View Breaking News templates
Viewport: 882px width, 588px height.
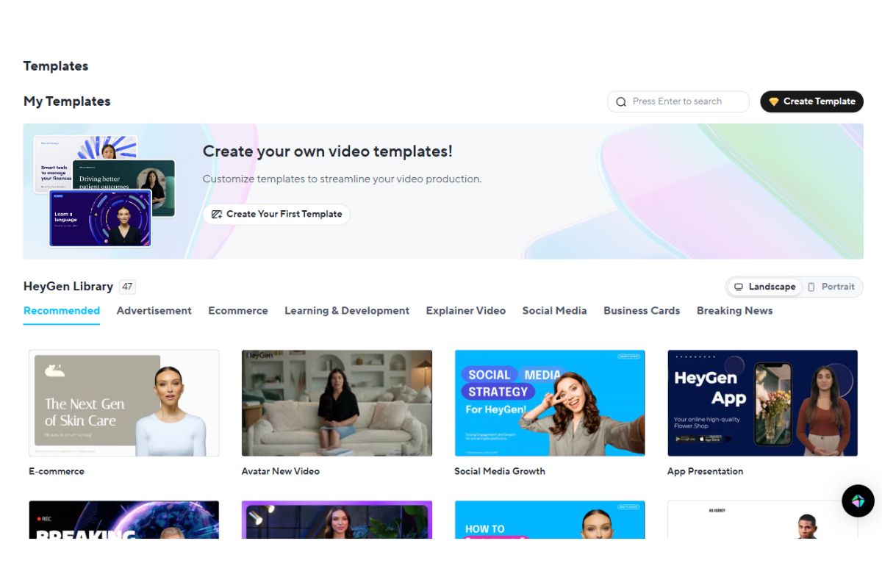[x=734, y=311]
